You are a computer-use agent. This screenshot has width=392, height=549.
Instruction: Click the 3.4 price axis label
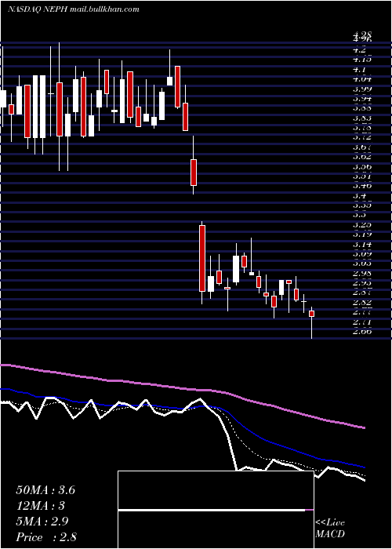(x=361, y=196)
